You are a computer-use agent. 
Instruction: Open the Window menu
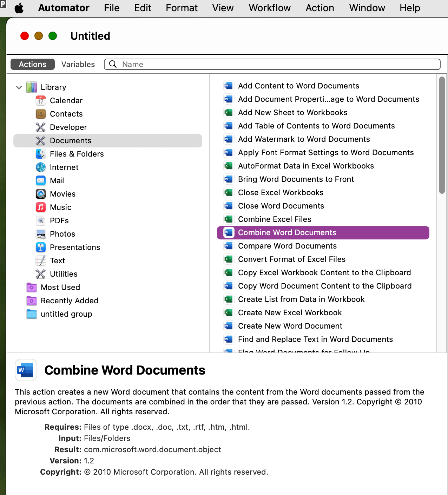[367, 8]
